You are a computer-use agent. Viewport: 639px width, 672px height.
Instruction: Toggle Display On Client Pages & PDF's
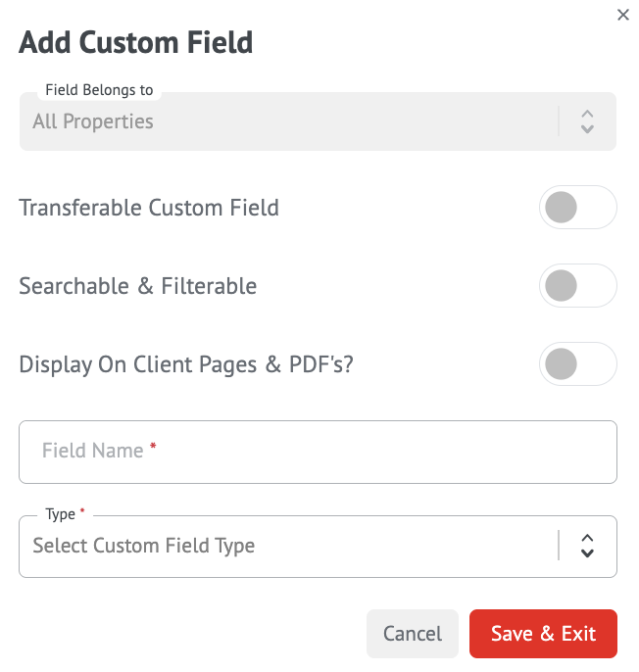[x=576, y=364]
